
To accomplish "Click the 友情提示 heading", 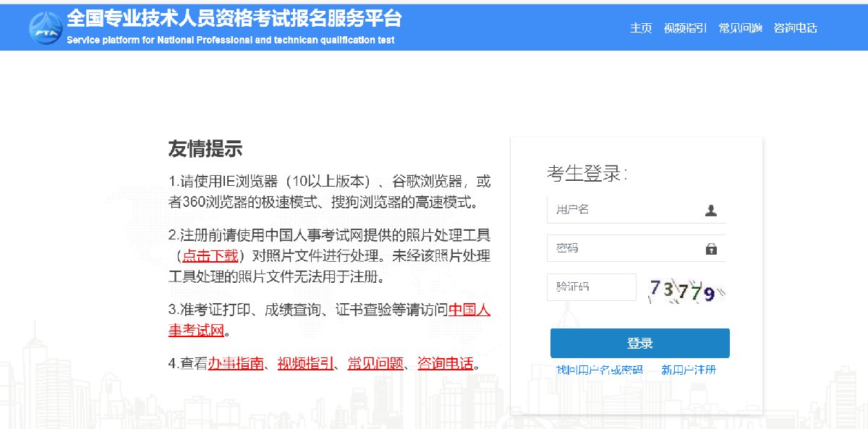I will [205, 149].
